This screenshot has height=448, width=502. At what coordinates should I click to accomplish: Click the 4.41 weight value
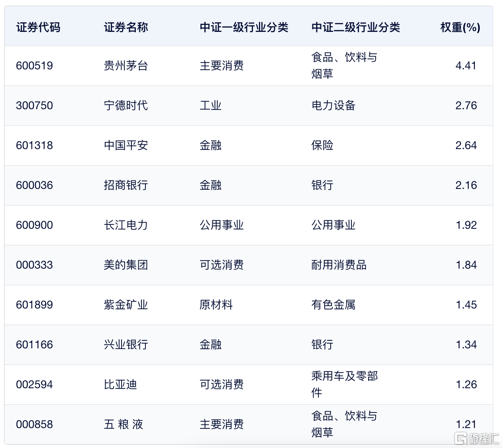pyautogui.click(x=466, y=66)
